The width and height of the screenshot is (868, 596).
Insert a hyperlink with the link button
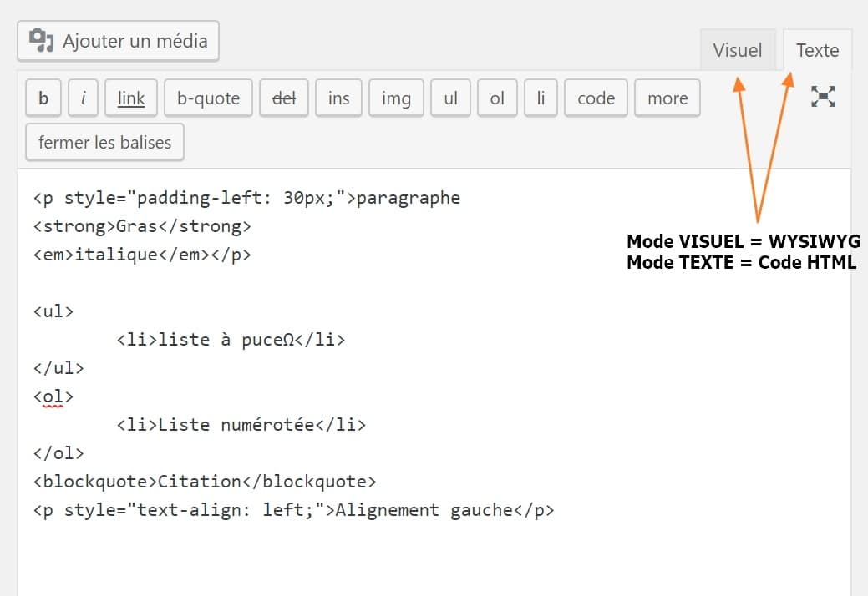pos(130,98)
